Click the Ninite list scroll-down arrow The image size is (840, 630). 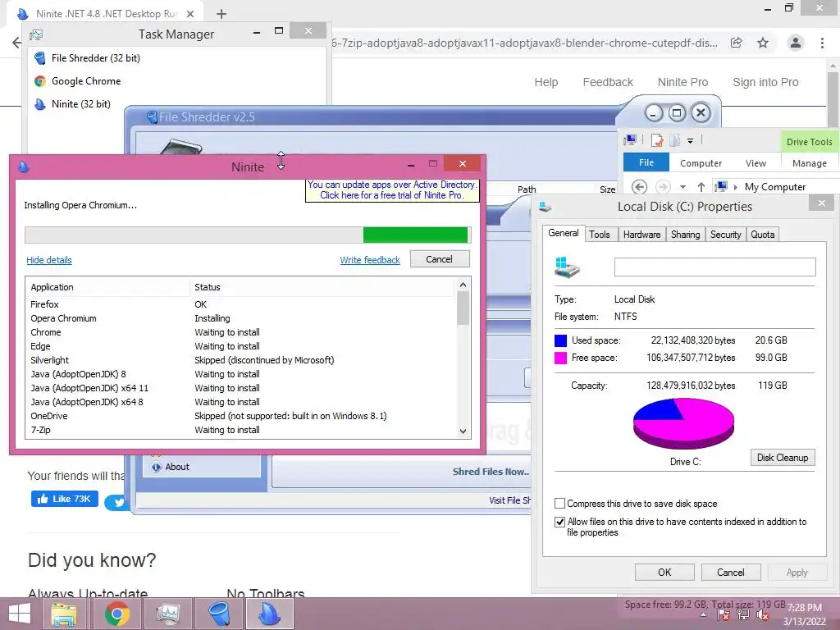click(463, 431)
